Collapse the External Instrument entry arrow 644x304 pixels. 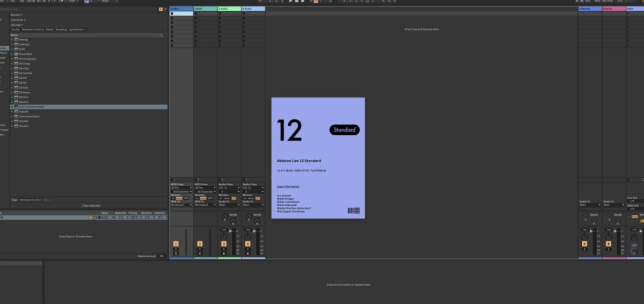point(12,107)
